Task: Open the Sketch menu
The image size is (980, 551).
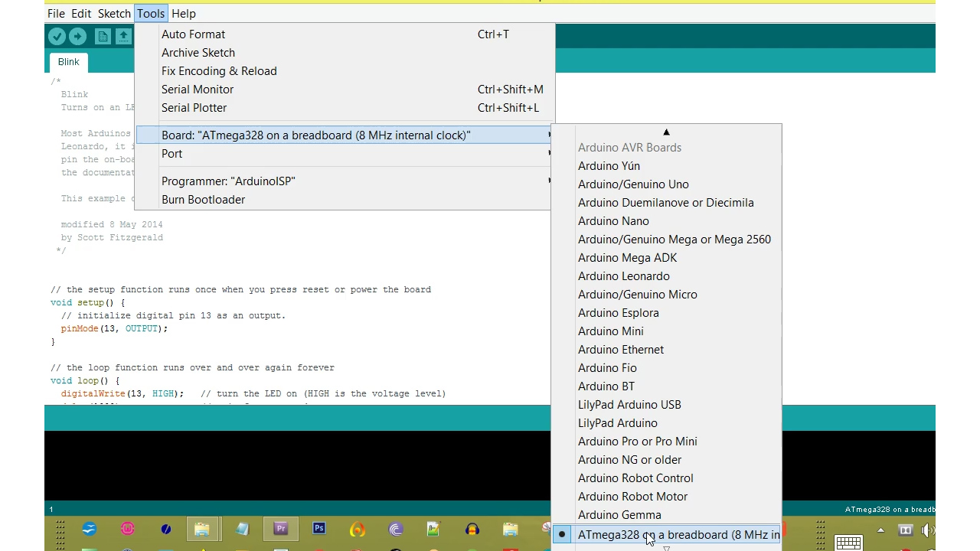Action: click(114, 14)
